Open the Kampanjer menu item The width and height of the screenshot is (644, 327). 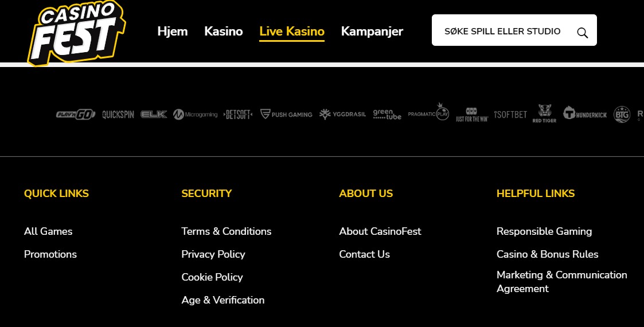point(372,31)
